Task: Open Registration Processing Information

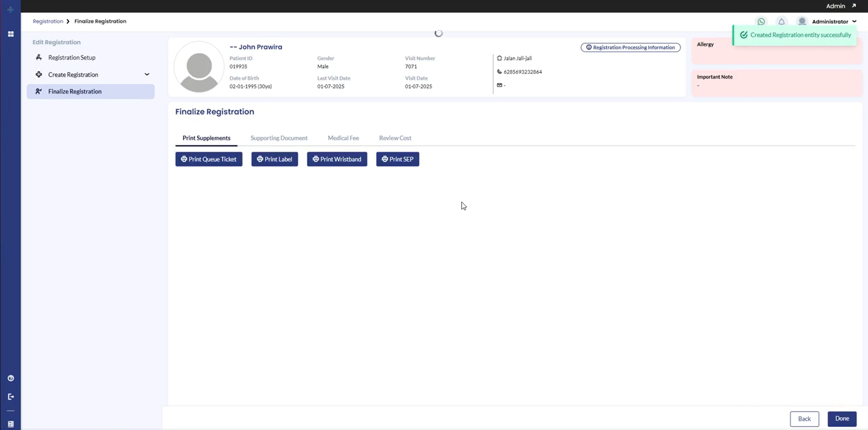Action: 631,47
